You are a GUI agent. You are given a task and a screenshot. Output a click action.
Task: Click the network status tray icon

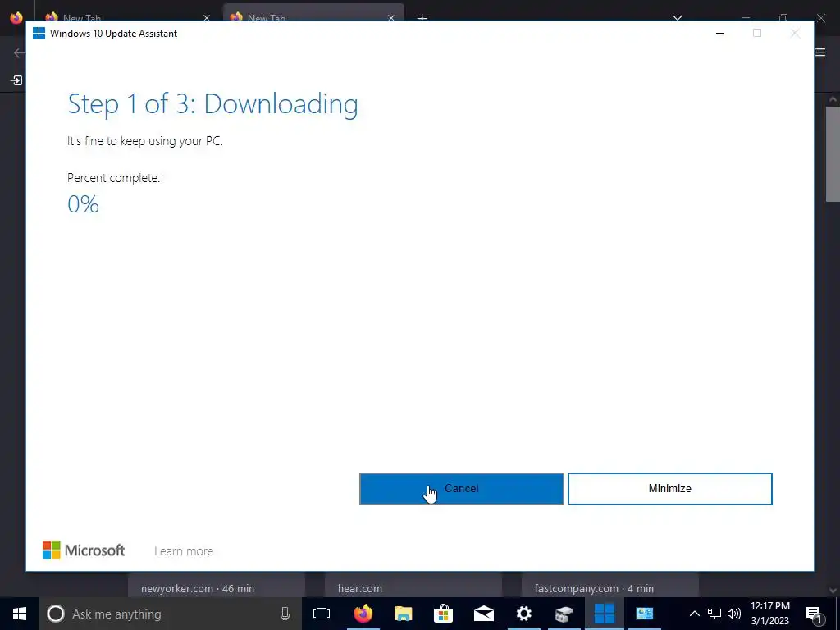(x=714, y=614)
